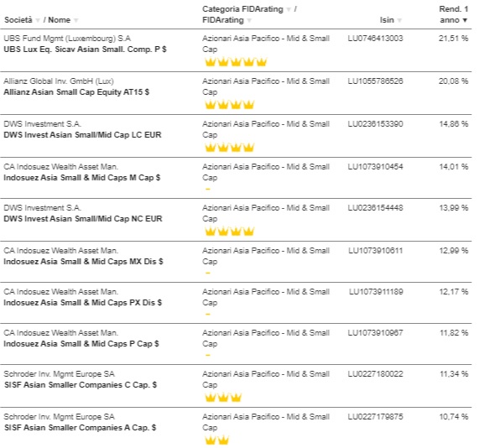Open Indosuez Asia Small & Mid Caps MX Dis
479x448 pixels.
83,261
